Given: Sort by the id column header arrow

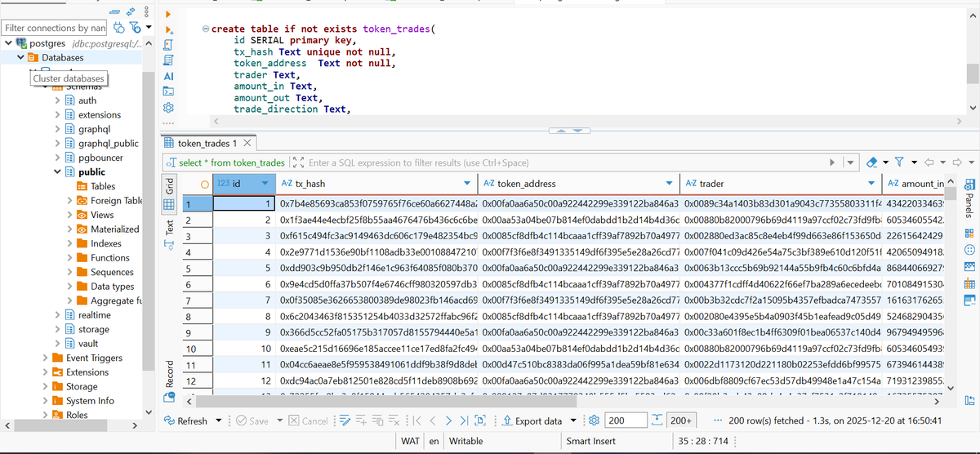Looking at the screenshot, I should coord(265,184).
